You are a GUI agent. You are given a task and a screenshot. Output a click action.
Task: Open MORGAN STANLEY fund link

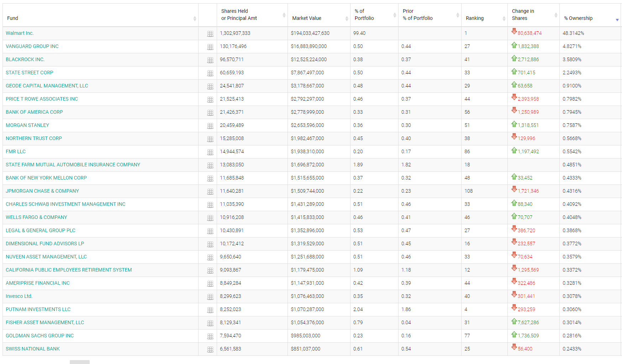27,125
